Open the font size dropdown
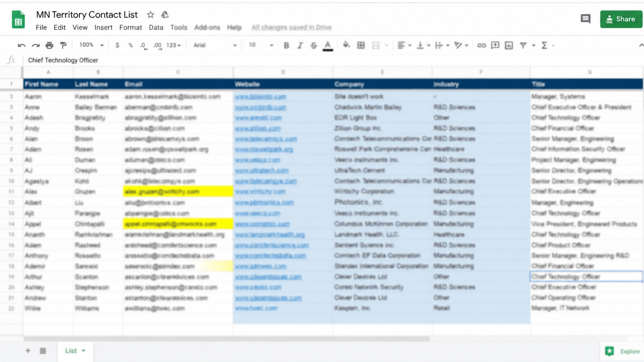The width and height of the screenshot is (644, 362). tap(261, 45)
